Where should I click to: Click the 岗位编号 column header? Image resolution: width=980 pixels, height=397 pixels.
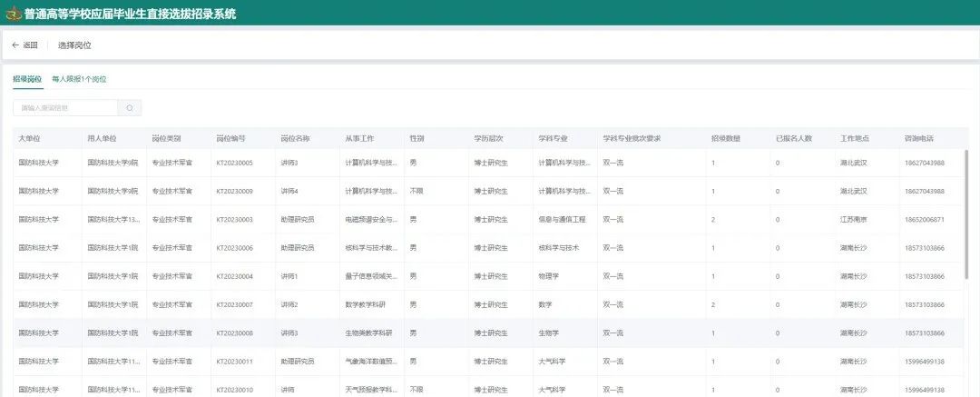pyautogui.click(x=230, y=139)
